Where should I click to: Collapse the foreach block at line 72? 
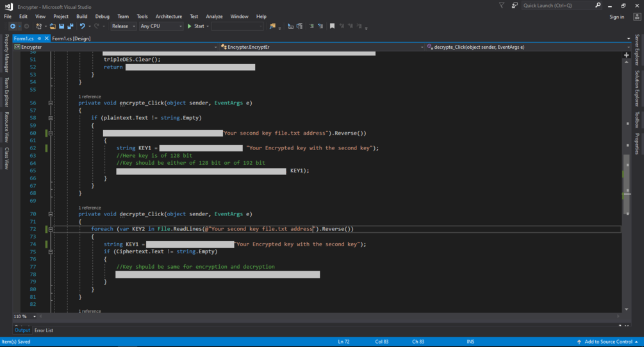[x=51, y=230]
